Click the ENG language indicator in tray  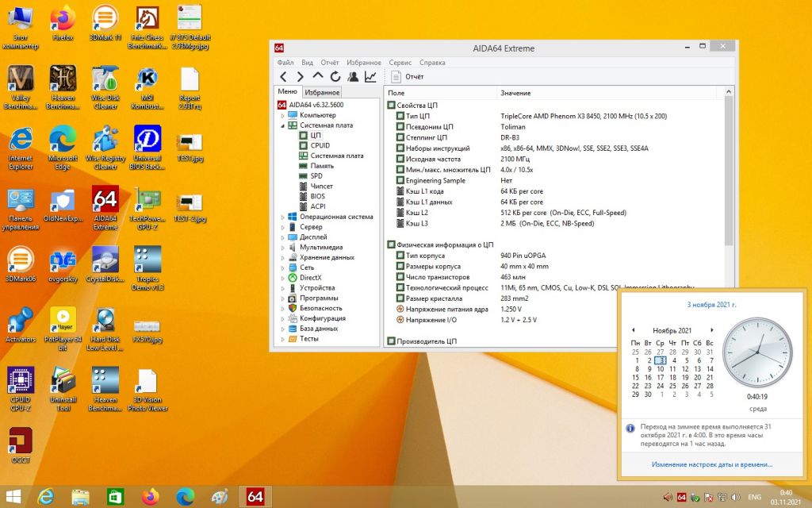click(x=755, y=497)
